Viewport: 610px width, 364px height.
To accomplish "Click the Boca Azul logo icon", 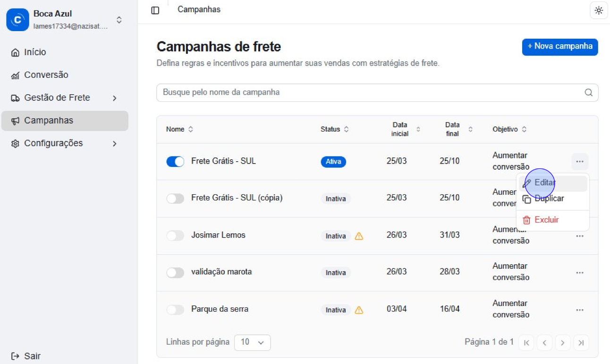I will (x=17, y=20).
